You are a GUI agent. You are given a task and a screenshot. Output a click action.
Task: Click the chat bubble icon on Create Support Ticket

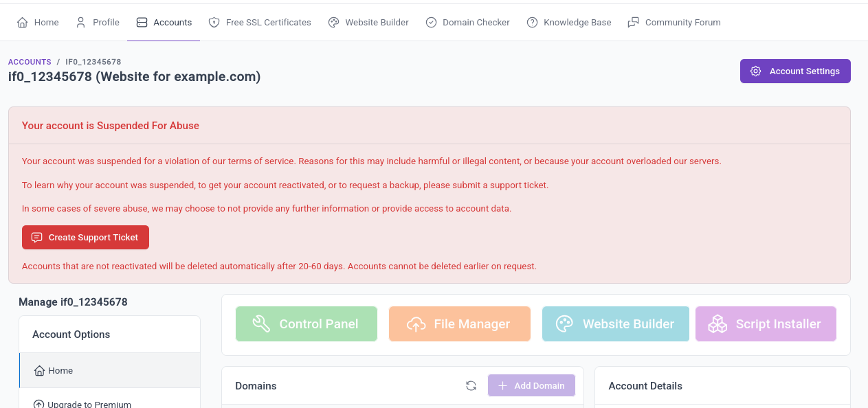click(x=37, y=238)
